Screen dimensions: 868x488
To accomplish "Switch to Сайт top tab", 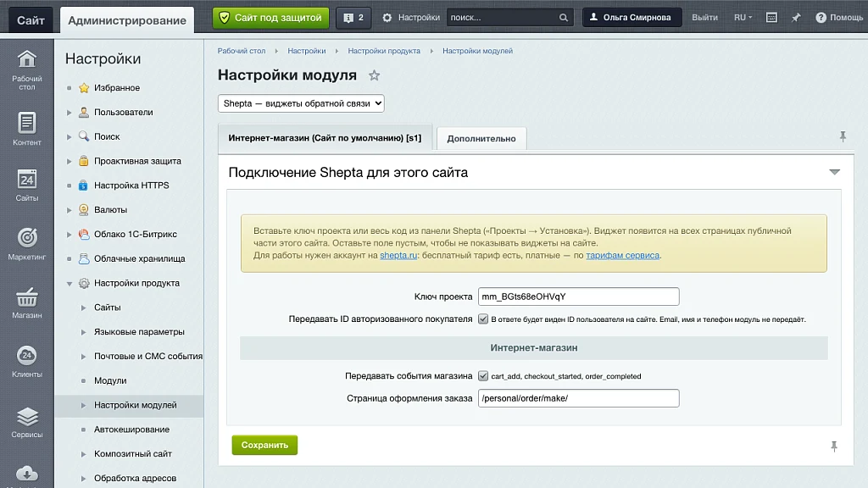I will (31, 20).
